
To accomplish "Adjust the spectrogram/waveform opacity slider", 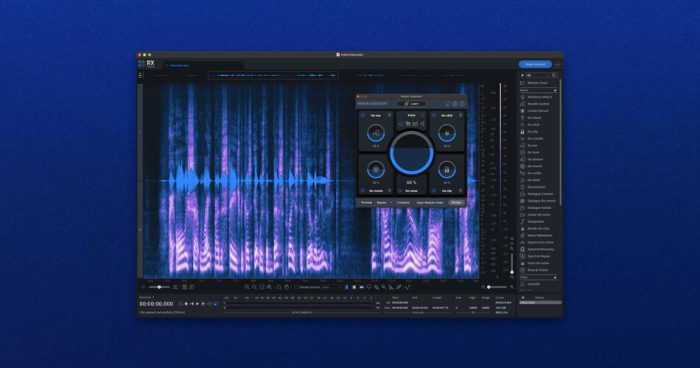I will (x=159, y=287).
